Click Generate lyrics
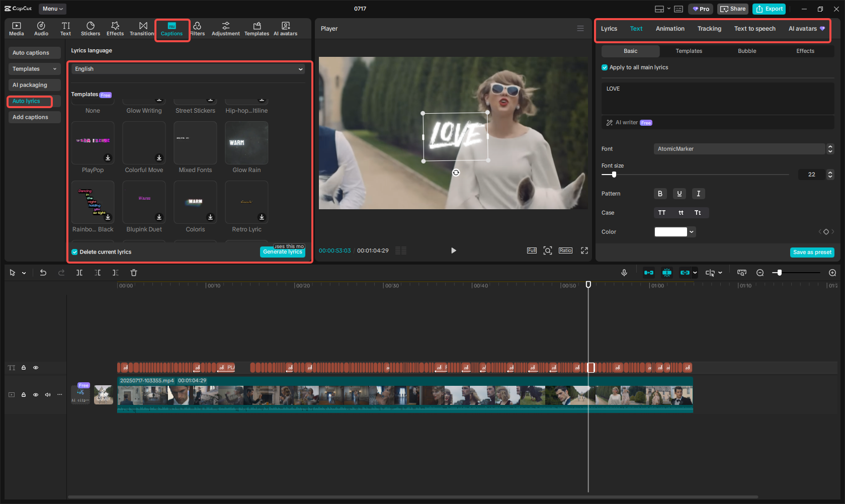Viewport: 845px width, 504px height. pyautogui.click(x=283, y=251)
